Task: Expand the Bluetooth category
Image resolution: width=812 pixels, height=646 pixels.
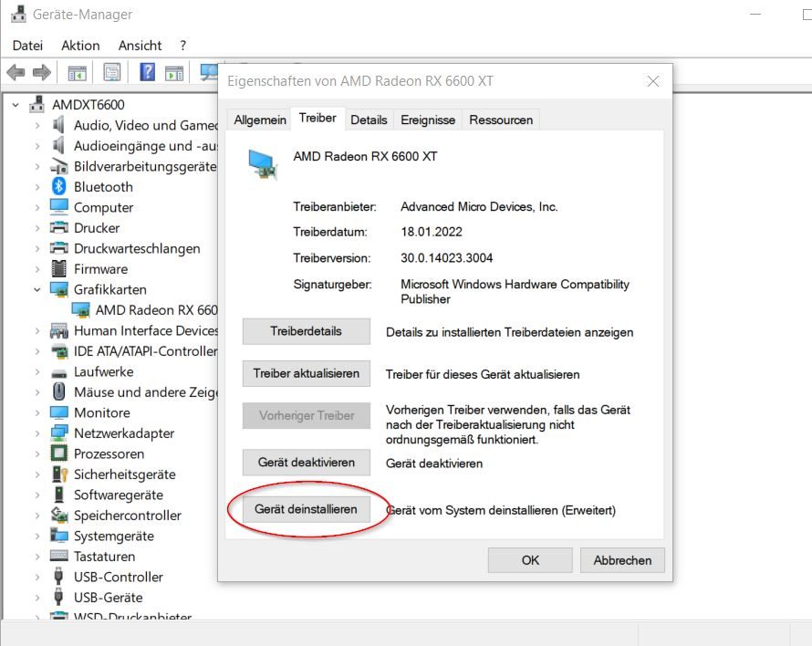Action: (37, 187)
